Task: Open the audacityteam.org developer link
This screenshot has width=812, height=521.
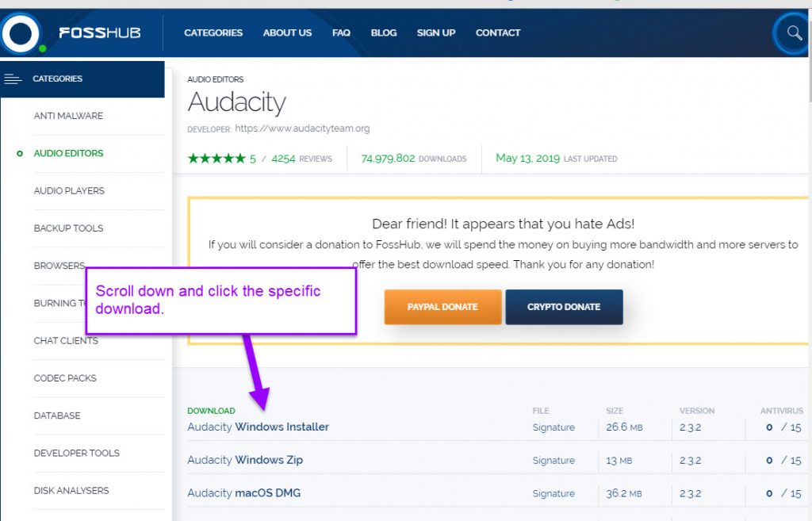Action: coord(302,128)
